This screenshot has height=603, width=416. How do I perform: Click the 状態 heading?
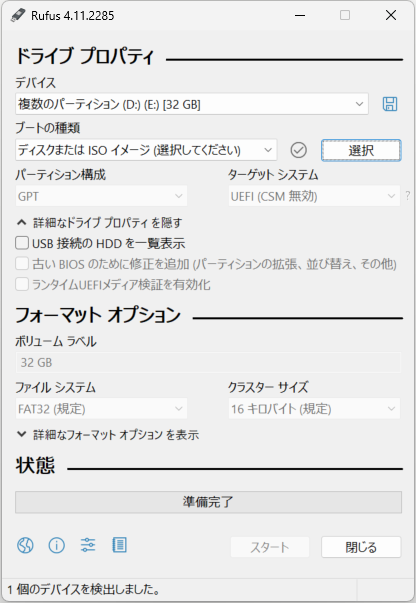35,465
